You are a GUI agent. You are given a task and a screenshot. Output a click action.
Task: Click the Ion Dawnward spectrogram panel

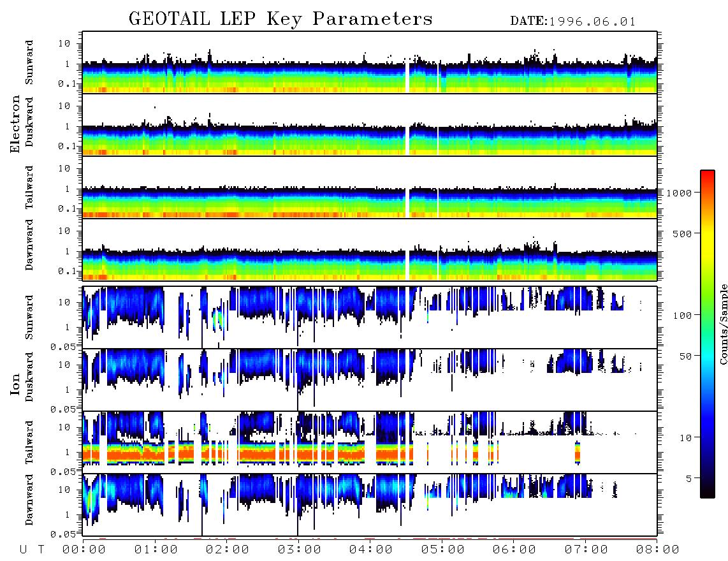pos(370,504)
